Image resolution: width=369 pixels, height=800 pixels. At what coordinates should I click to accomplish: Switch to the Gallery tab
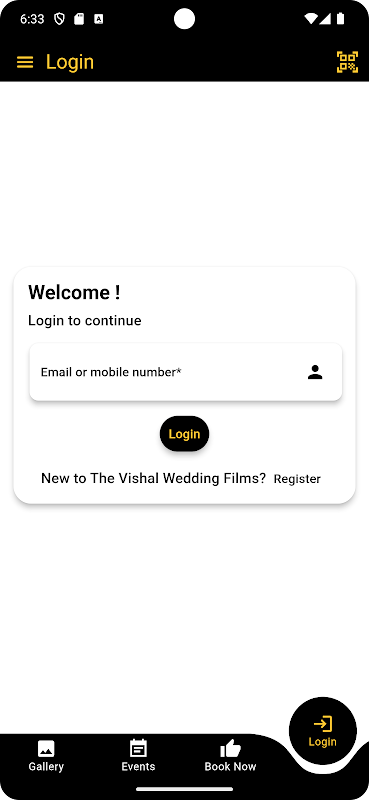pyautogui.click(x=46, y=756)
